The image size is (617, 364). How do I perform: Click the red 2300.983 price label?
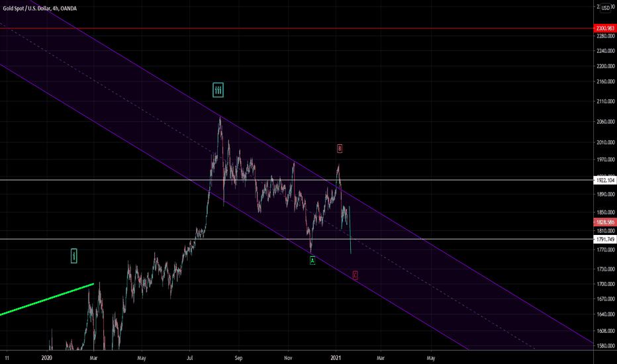coord(605,28)
